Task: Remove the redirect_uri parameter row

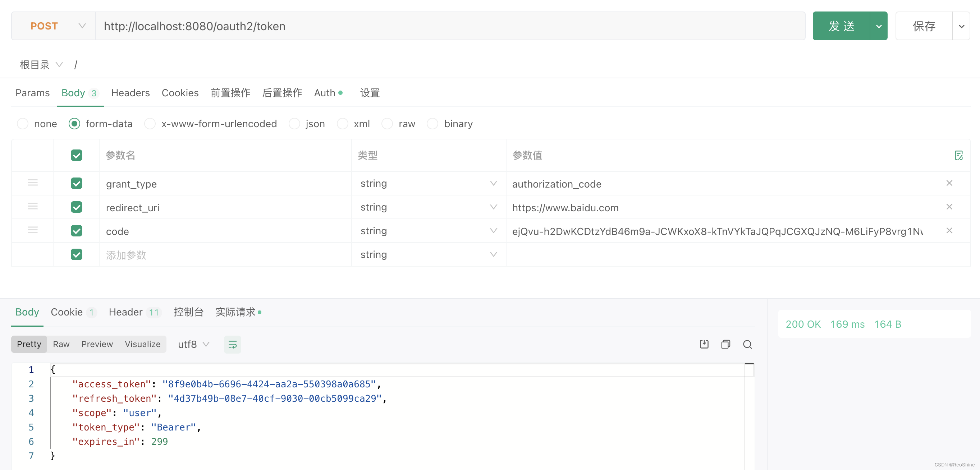Action: [949, 207]
